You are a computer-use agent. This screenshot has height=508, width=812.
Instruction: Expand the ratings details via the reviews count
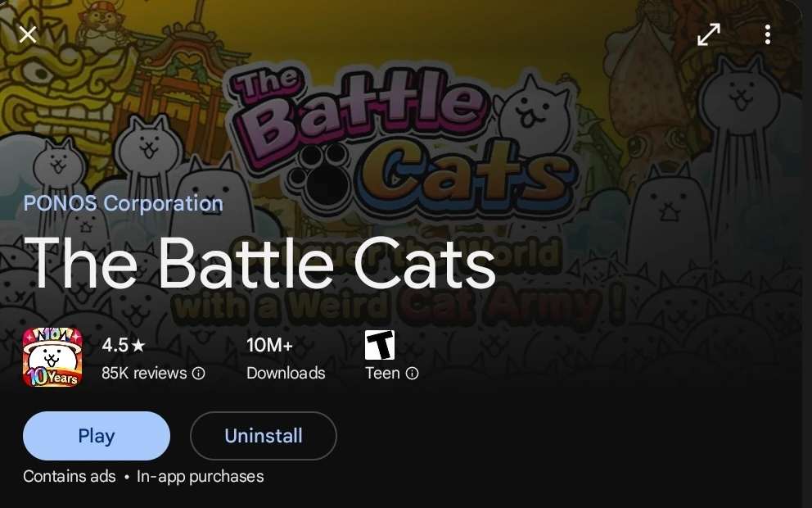(x=142, y=374)
